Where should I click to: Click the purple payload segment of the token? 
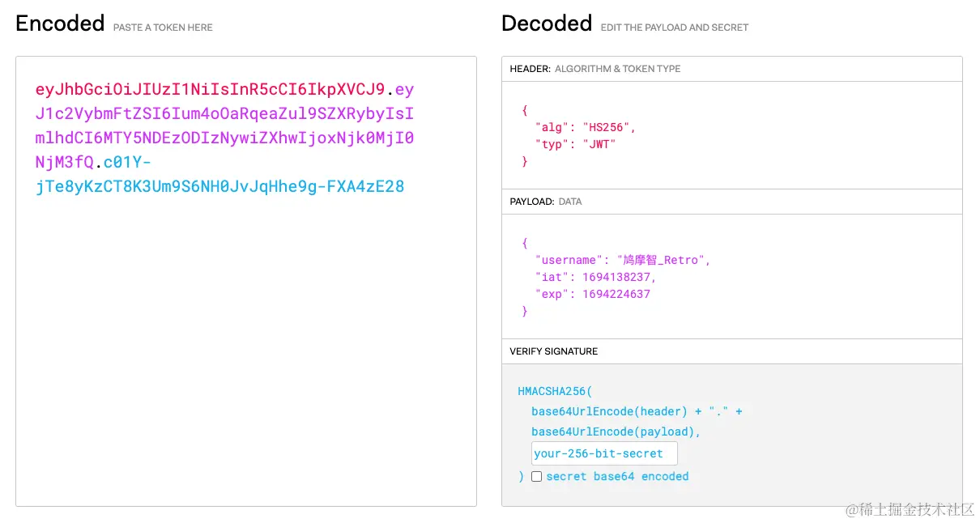pyautogui.click(x=225, y=126)
